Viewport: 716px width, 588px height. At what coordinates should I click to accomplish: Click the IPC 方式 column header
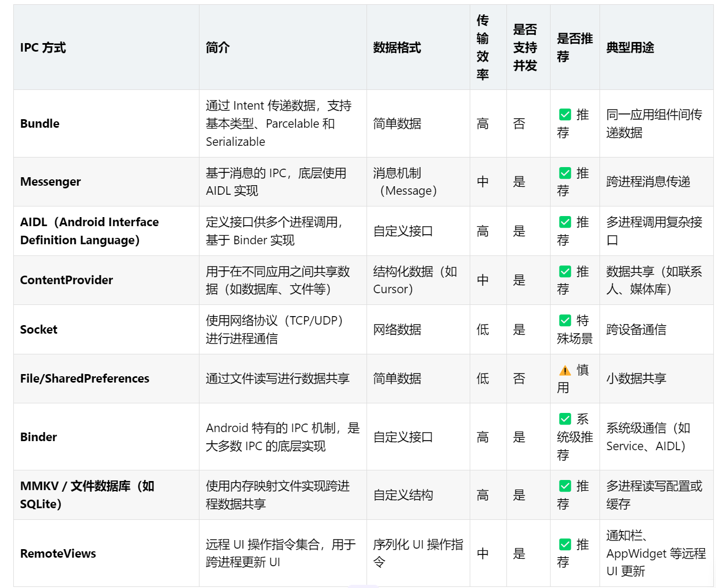(43, 47)
